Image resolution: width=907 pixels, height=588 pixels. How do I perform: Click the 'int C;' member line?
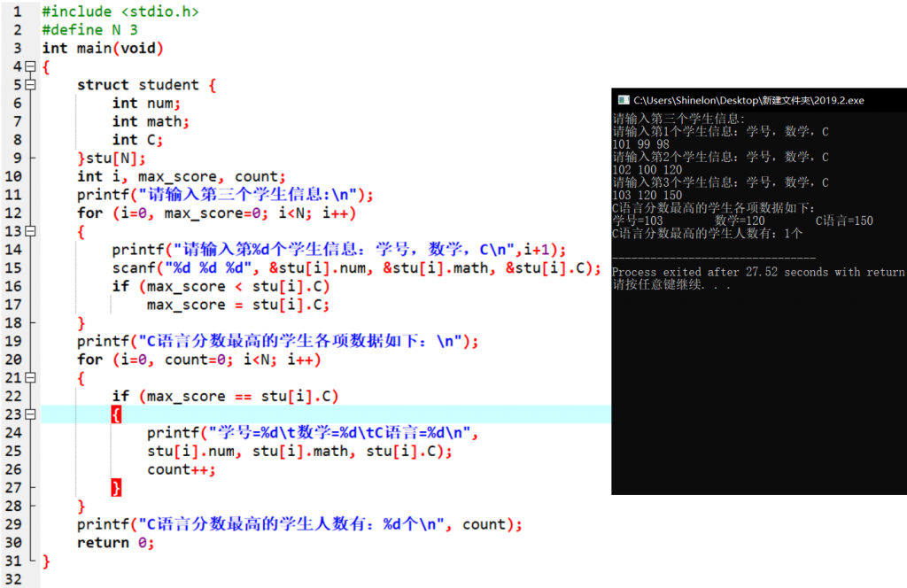(137, 140)
